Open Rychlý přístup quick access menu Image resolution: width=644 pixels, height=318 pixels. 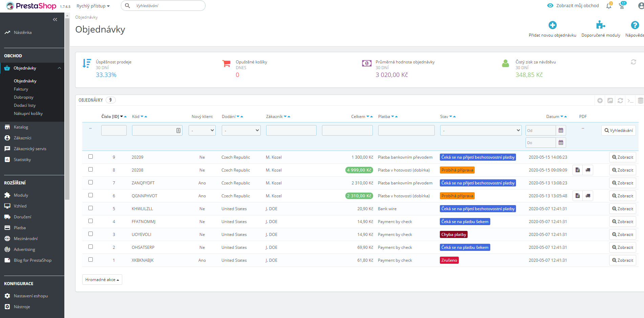(x=93, y=6)
